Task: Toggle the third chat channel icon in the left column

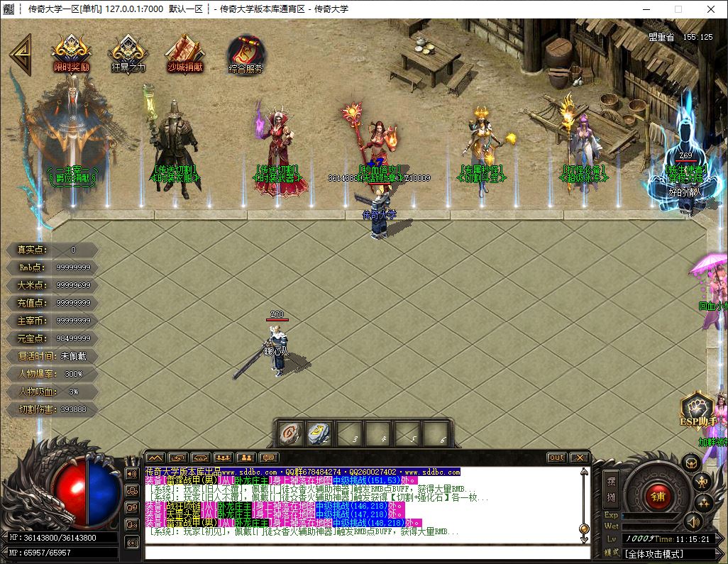Action: coord(132,508)
